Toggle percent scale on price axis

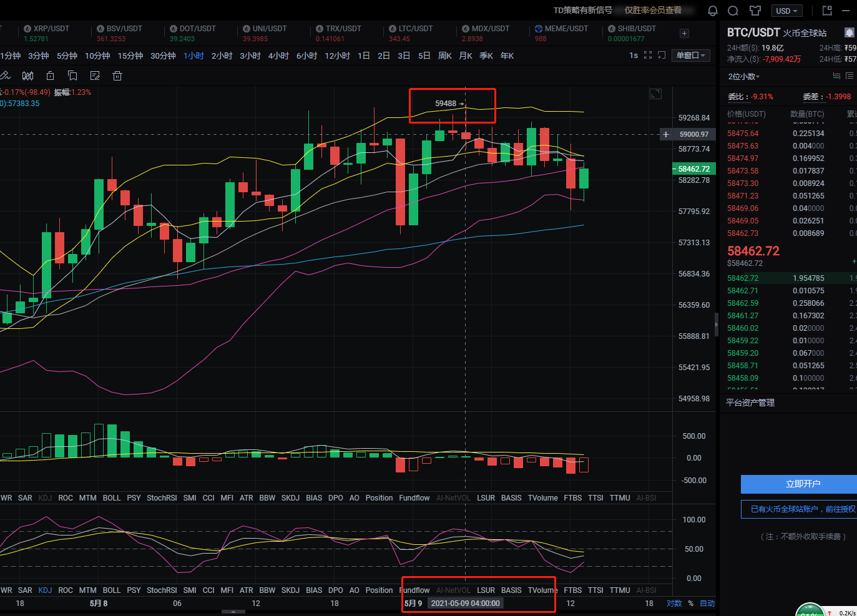point(691,604)
